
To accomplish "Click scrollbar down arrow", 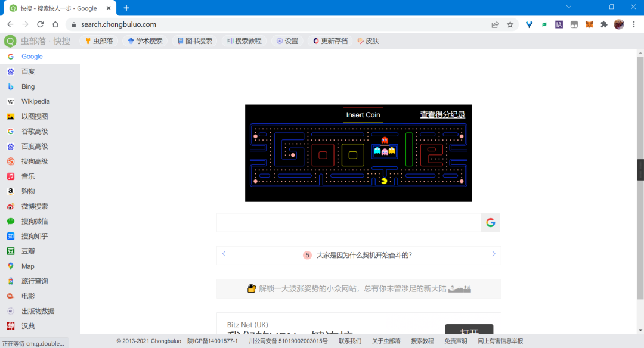I will (640, 330).
